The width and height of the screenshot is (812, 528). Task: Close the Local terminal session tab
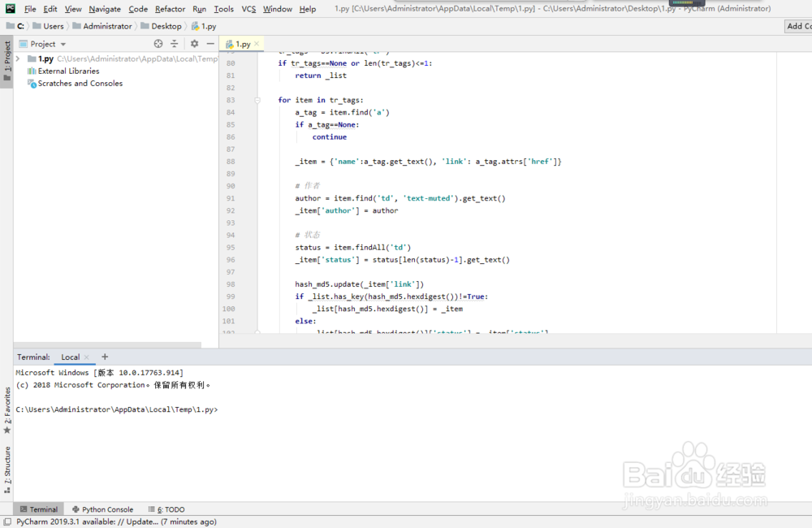click(x=87, y=357)
